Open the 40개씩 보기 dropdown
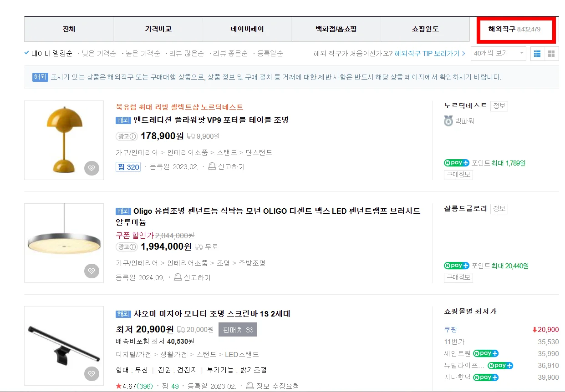The width and height of the screenshot is (565, 392). click(498, 54)
